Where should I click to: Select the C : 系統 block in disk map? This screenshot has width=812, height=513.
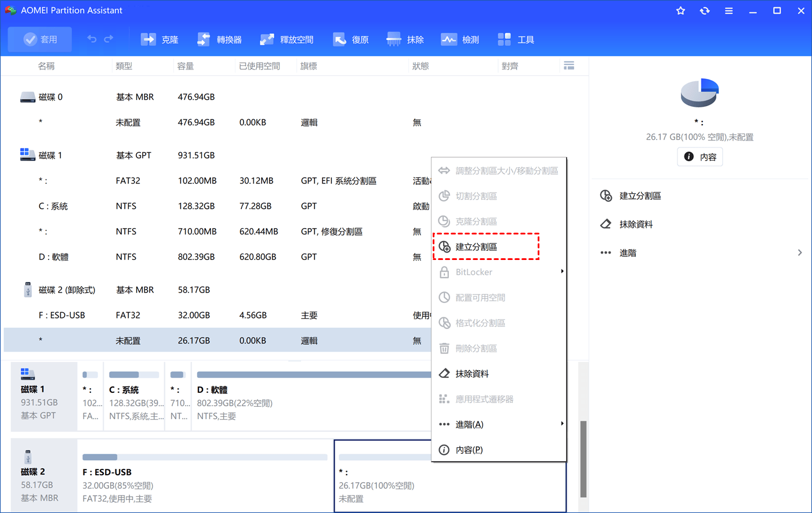pyautogui.click(x=133, y=396)
